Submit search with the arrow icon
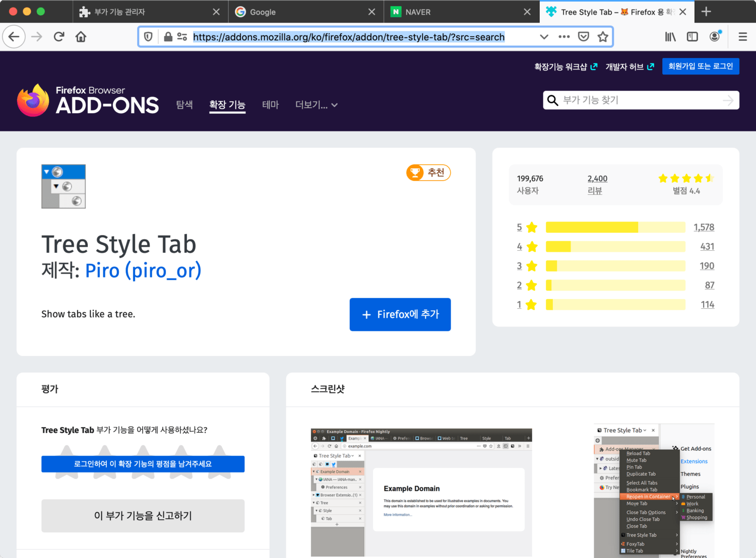 tap(728, 101)
